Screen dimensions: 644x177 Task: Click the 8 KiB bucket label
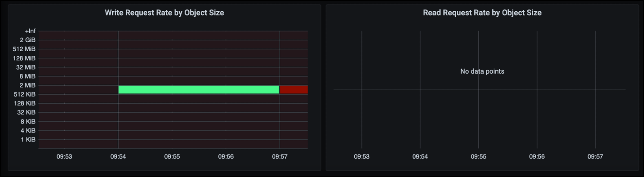[x=28, y=121]
